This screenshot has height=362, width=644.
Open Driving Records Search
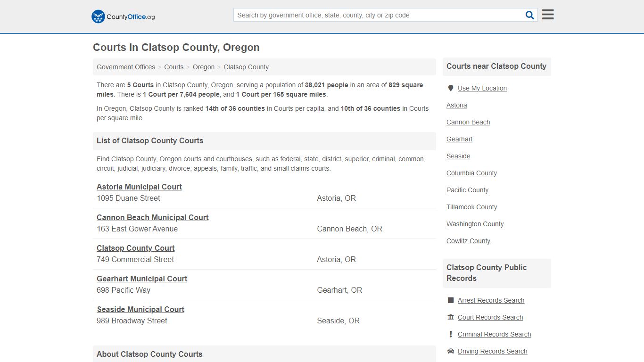[493, 351]
